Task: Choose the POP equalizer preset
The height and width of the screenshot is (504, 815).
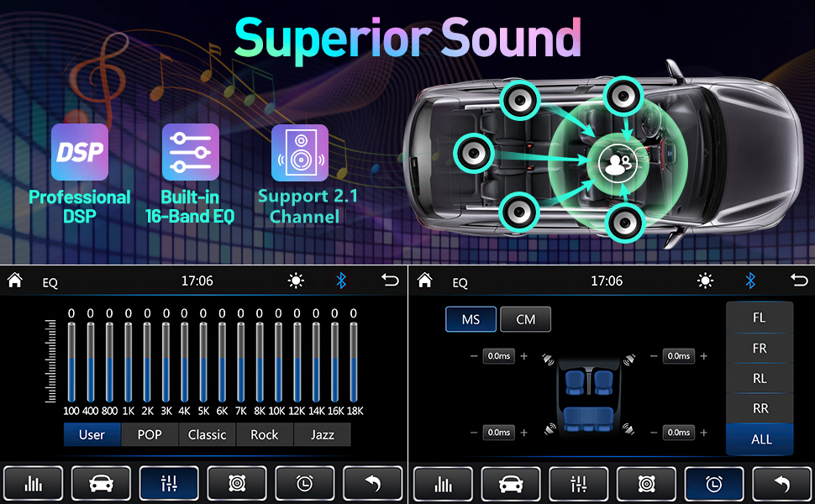Action: click(150, 434)
